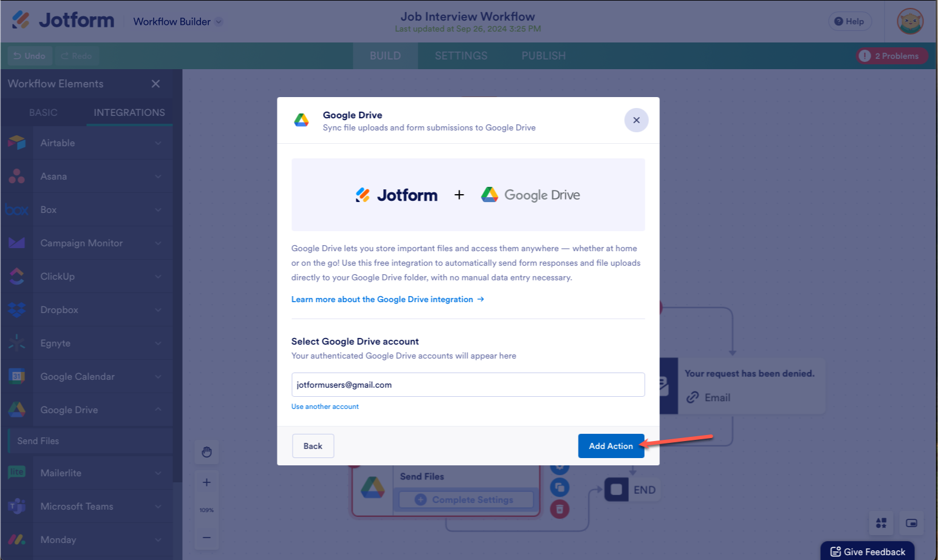The width and height of the screenshot is (938, 560).
Task: Click the Monday logo icon in the sidebar
Action: [x=17, y=539]
